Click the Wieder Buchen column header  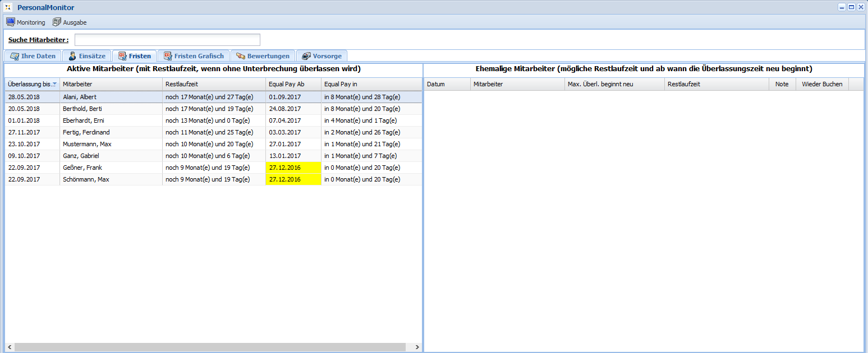pos(821,84)
